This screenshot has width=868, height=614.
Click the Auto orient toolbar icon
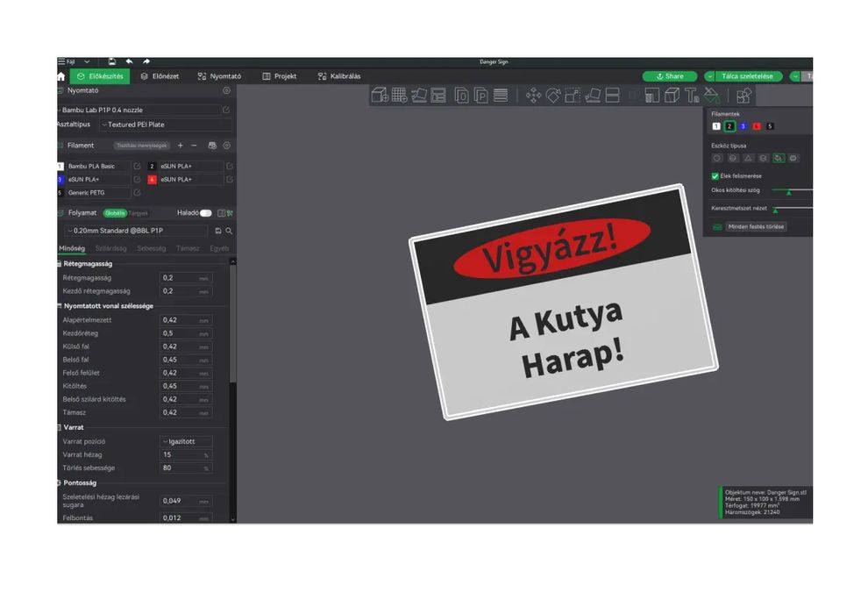(x=419, y=96)
